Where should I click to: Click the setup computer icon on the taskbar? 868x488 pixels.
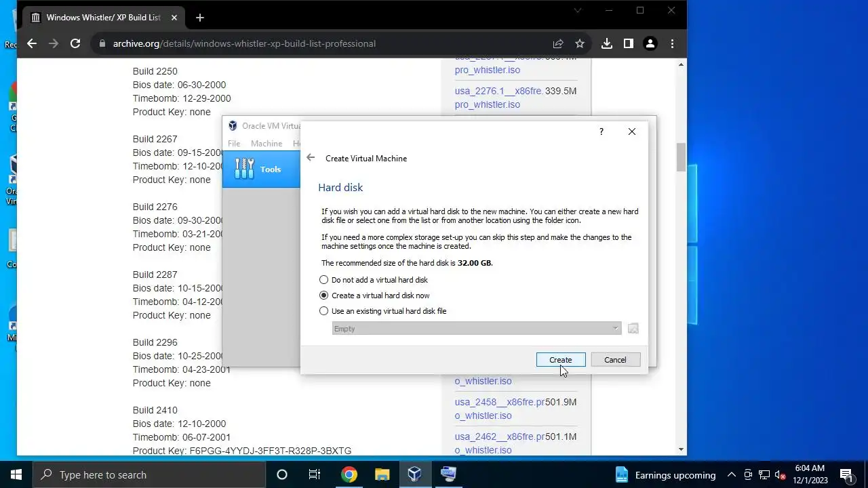pyautogui.click(x=448, y=474)
